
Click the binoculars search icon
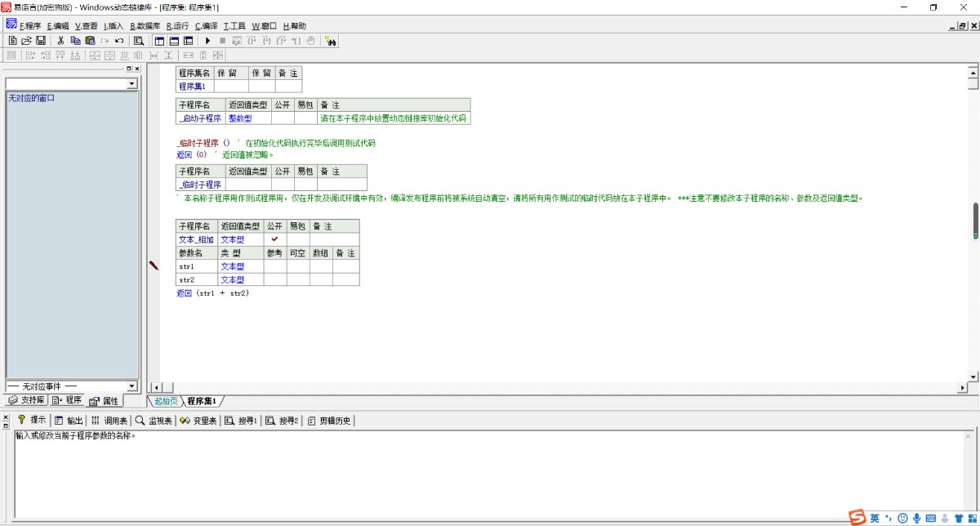(331, 40)
